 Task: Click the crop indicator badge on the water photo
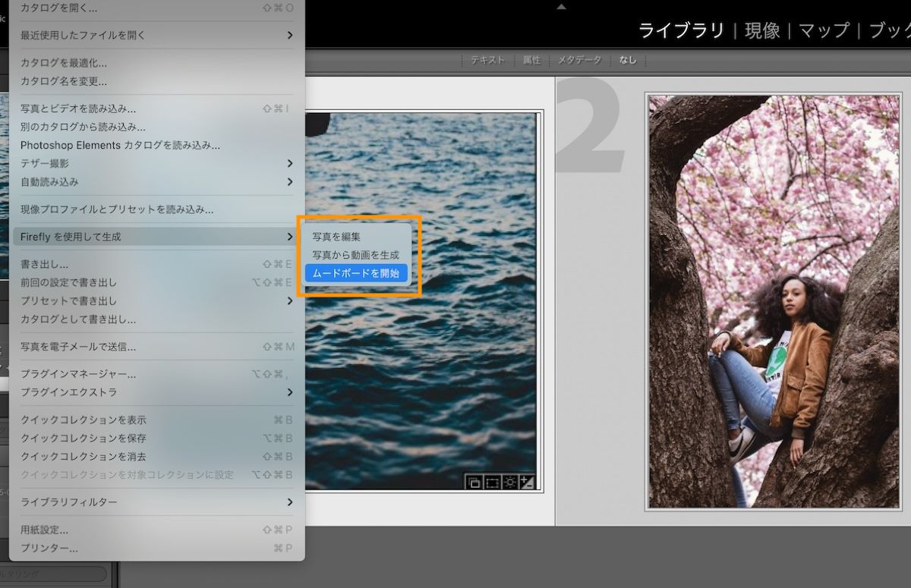(x=492, y=483)
